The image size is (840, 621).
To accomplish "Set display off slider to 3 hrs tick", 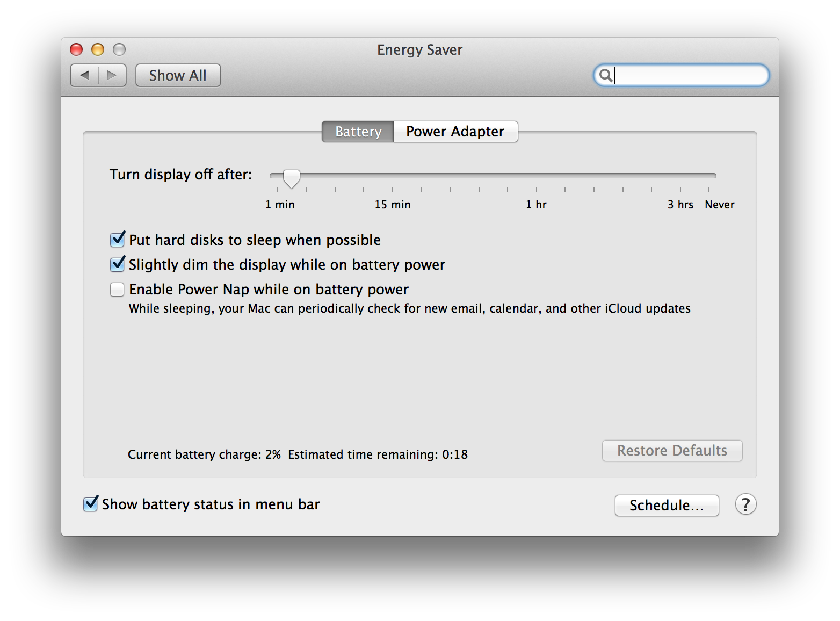I will click(x=680, y=176).
